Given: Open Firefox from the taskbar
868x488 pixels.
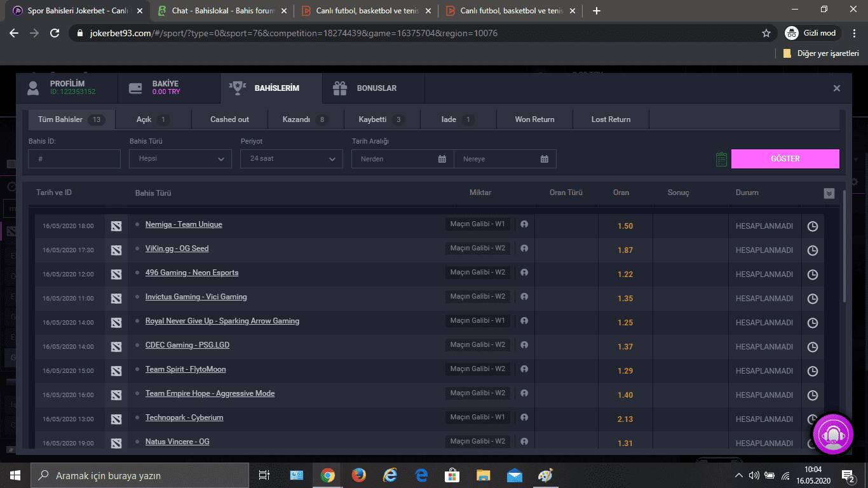Looking at the screenshot, I should point(358,475).
